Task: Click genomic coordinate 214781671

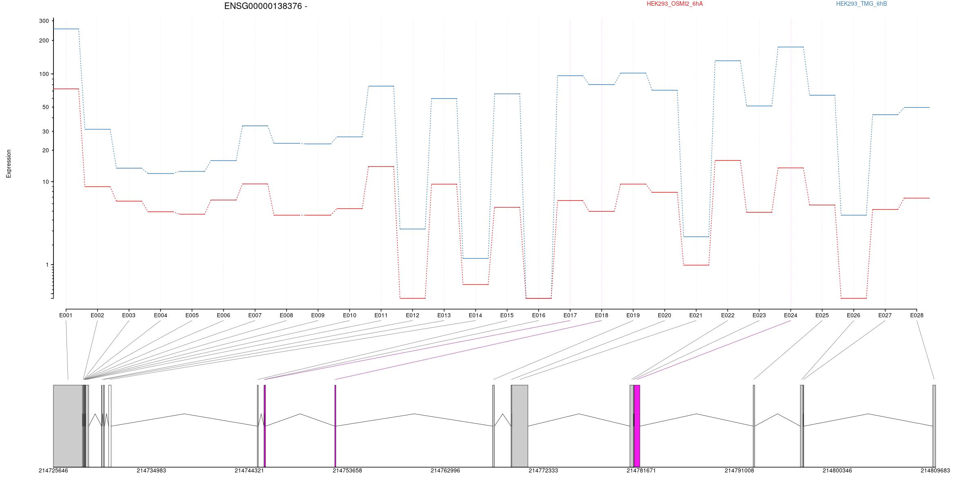Action: coord(641,470)
